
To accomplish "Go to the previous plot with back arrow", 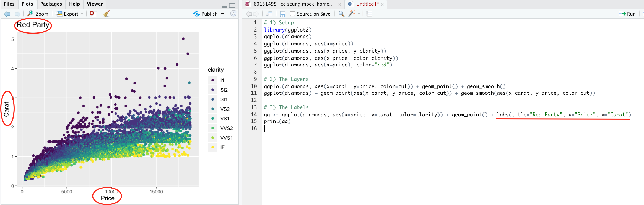I will 7,14.
